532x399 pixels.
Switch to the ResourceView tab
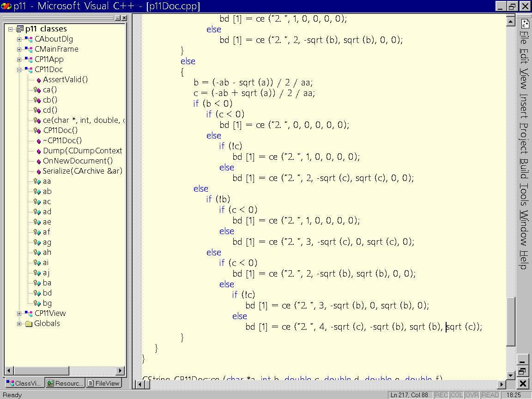click(65, 383)
